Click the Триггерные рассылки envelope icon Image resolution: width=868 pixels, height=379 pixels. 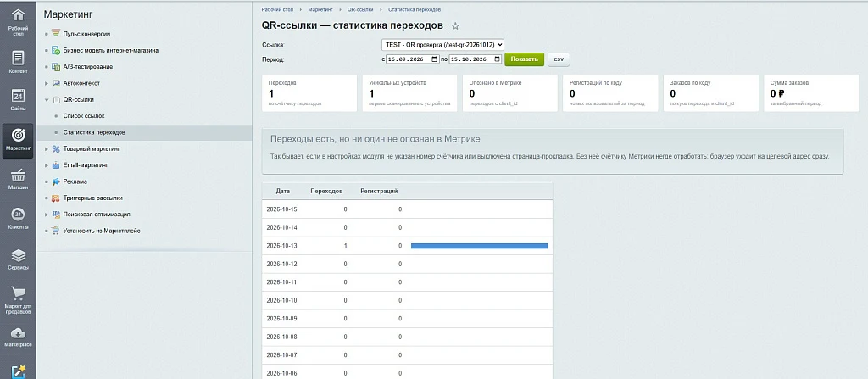click(x=55, y=198)
